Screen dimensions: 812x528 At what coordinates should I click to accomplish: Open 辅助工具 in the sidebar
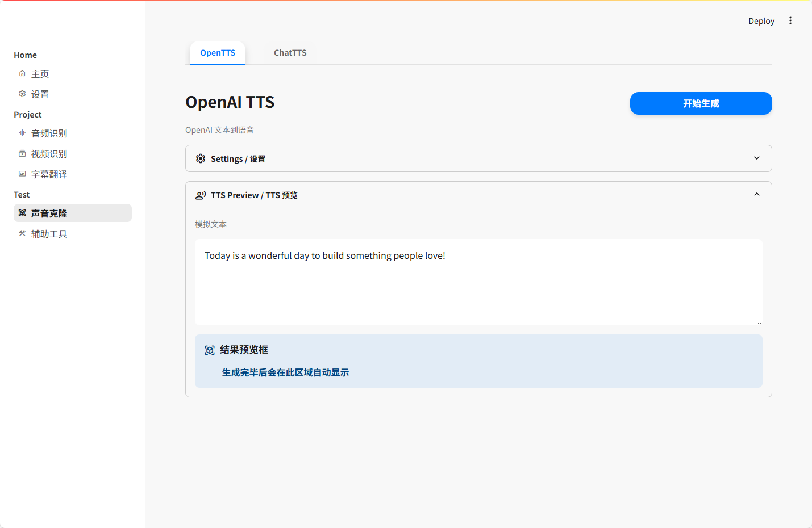73,234
